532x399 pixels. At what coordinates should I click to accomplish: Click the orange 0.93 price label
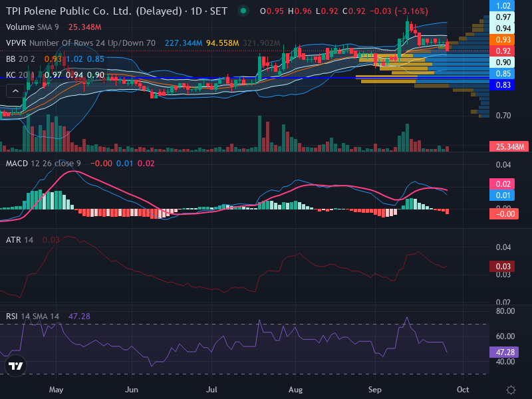click(x=503, y=40)
